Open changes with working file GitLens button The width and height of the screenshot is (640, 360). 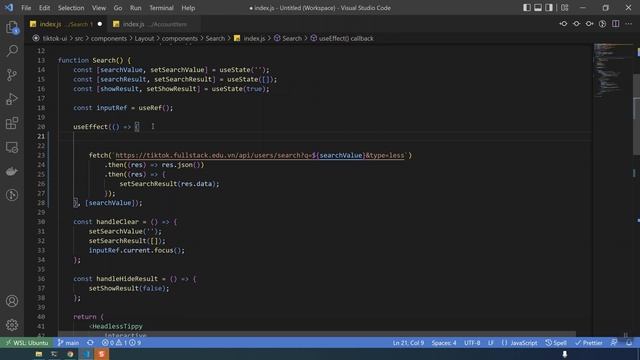coord(576,24)
